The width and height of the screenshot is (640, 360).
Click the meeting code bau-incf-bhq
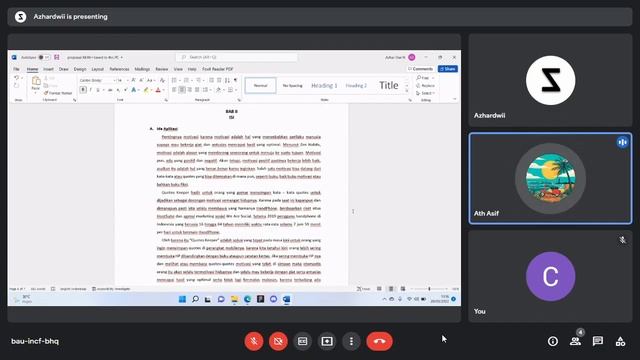point(35,341)
